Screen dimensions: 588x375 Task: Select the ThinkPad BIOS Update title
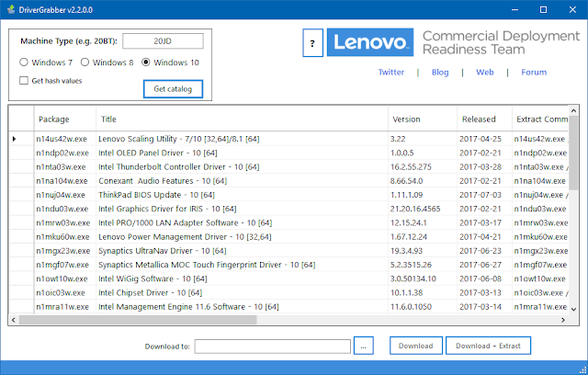(x=242, y=195)
